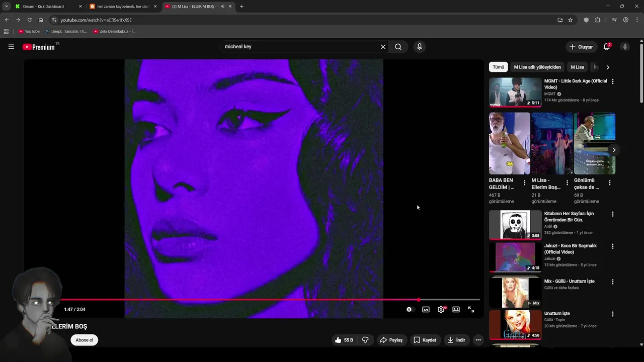Show more filter chips with right arrow

click(607, 67)
